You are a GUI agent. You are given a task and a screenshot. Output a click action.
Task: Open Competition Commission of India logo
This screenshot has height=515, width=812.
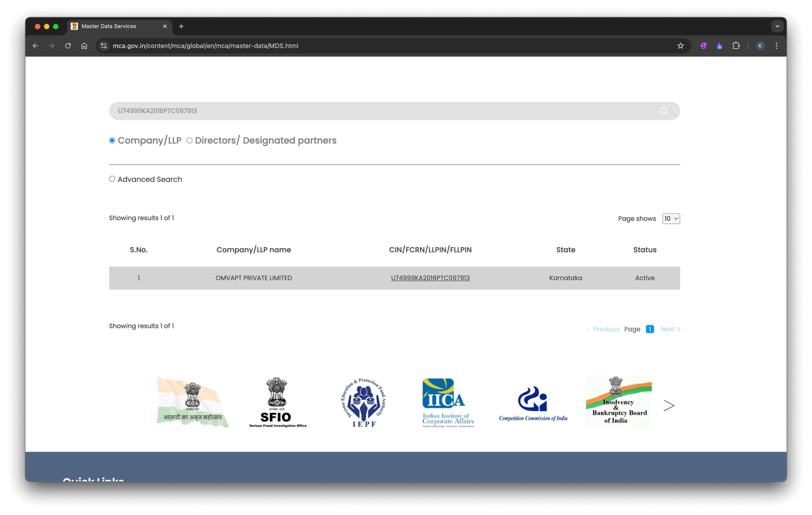click(x=533, y=403)
